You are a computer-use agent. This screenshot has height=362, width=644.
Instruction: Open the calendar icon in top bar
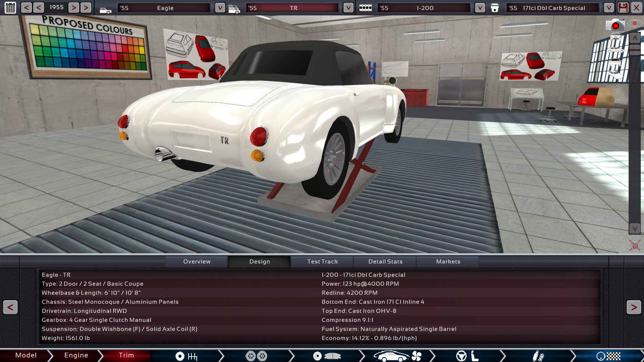10,8
